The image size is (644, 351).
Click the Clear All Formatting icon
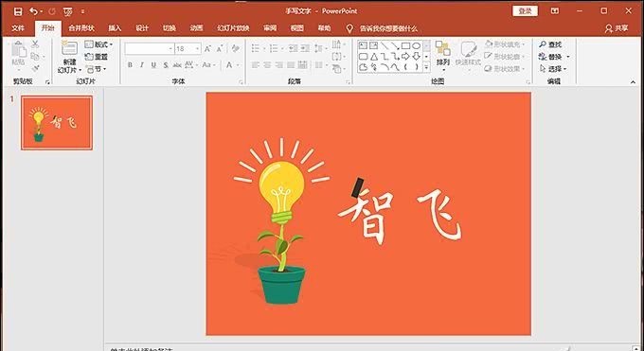coord(235,49)
